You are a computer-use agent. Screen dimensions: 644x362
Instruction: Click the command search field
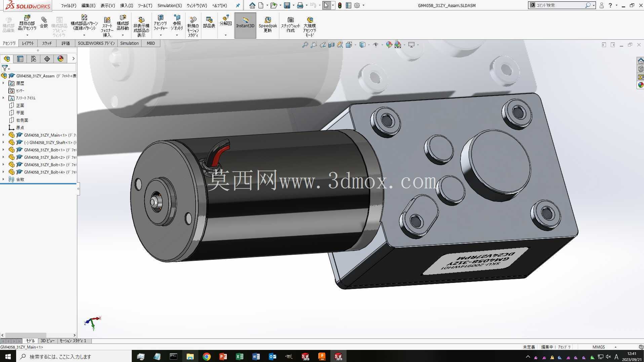coord(560,5)
